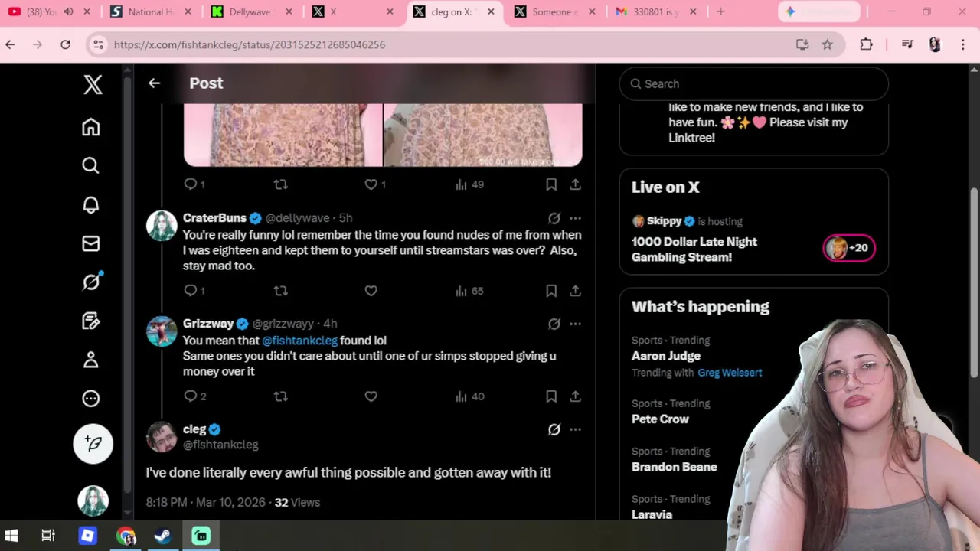Bookmark Grizzway's comment
The image size is (980, 551).
point(551,396)
